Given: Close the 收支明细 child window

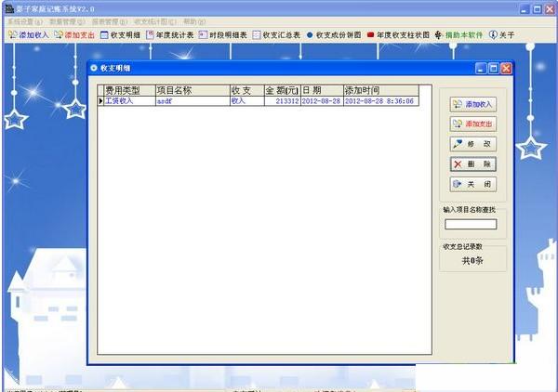Looking at the screenshot, I should pyautogui.click(x=506, y=68).
